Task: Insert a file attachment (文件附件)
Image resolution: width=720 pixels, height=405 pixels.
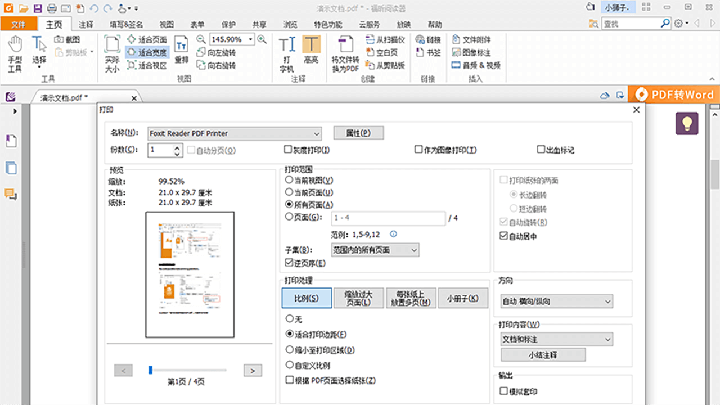Action: point(471,39)
